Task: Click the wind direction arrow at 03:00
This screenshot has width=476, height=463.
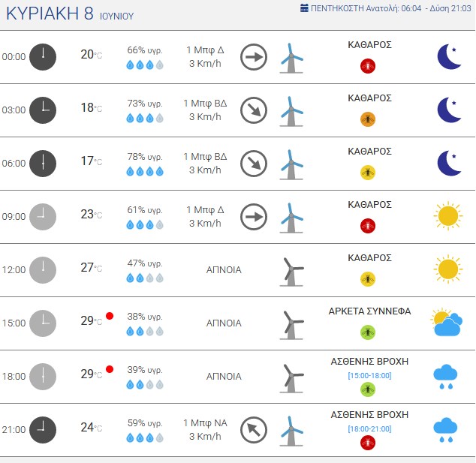Action: [x=254, y=110]
